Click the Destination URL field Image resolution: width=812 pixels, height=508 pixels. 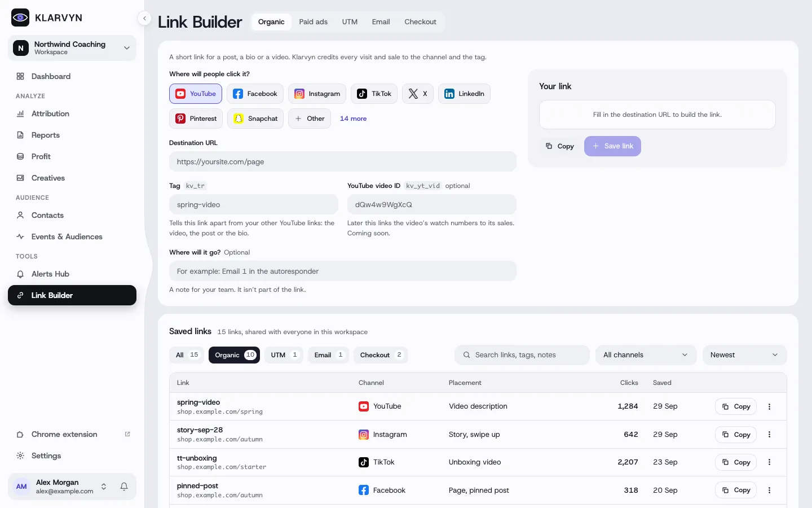(343, 161)
